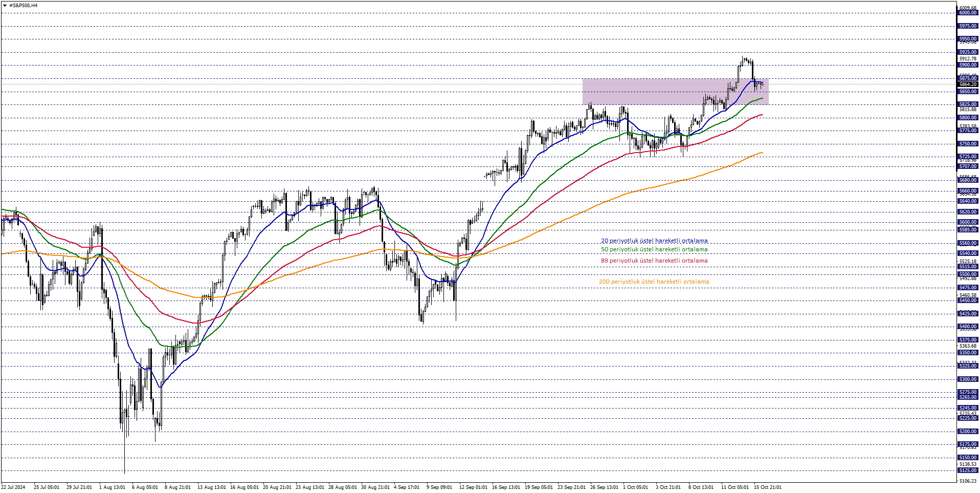Select the 5620.00 price level label
The height and width of the screenshot is (493, 980).
[x=968, y=212]
